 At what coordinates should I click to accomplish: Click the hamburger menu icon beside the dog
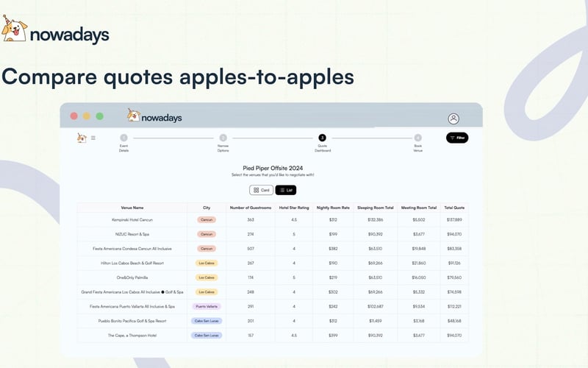click(93, 138)
